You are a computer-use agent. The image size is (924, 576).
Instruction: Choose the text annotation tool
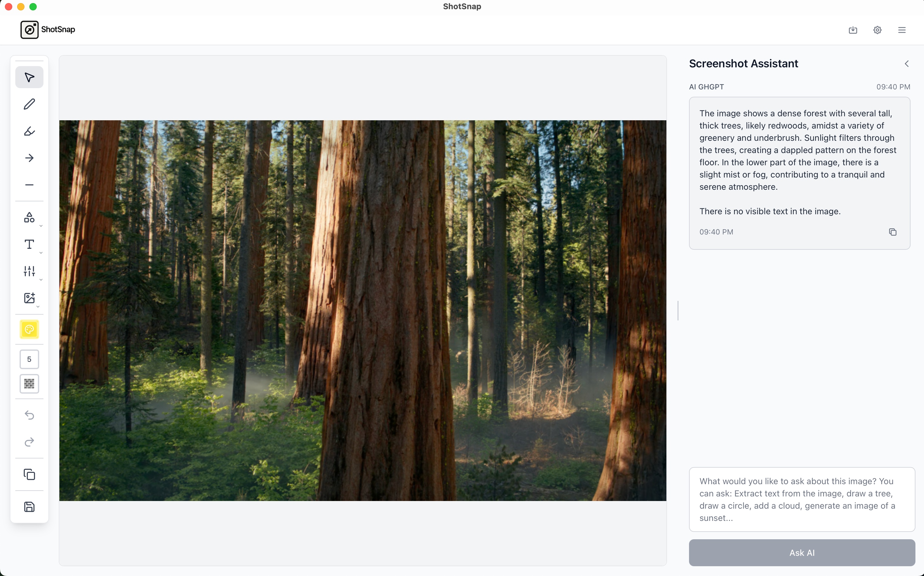29,244
